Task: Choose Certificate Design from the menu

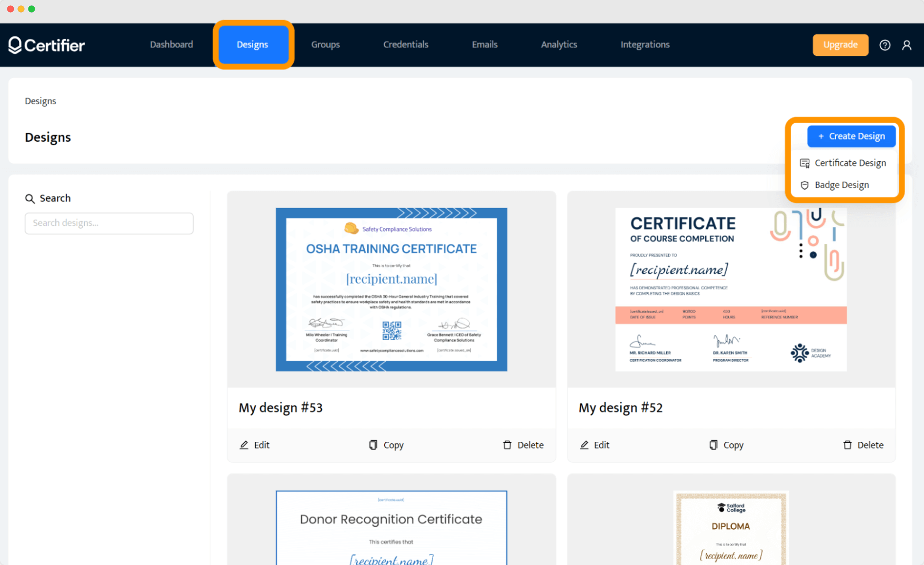Action: pyautogui.click(x=843, y=163)
